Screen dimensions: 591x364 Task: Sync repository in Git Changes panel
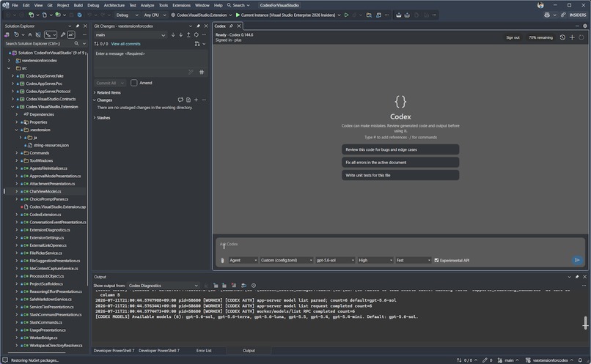(197, 34)
